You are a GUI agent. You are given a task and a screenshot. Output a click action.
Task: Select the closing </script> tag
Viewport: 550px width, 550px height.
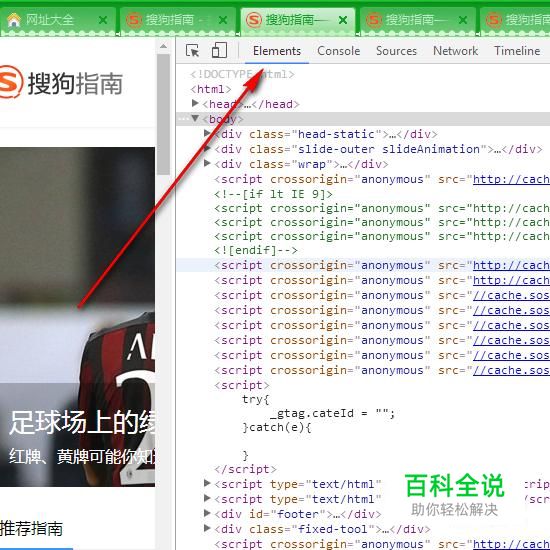245,469
